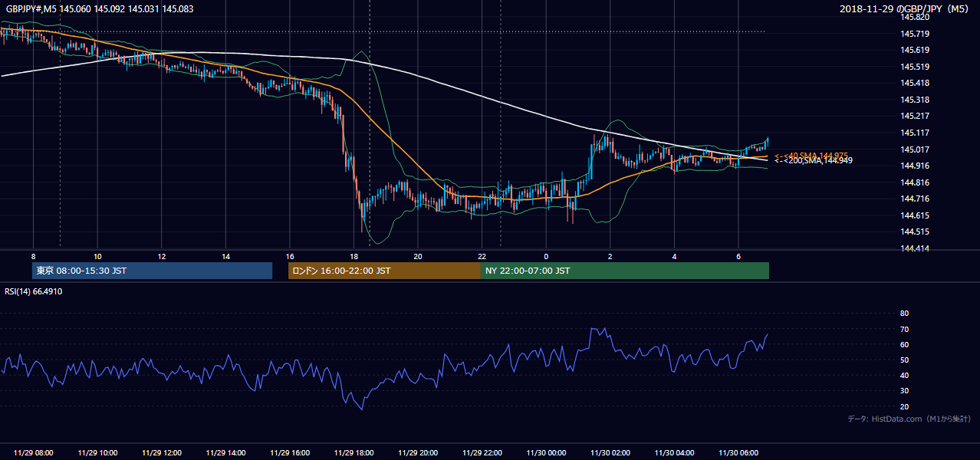Click RSI scale value 30
The width and height of the screenshot is (980, 460).
click(904, 391)
